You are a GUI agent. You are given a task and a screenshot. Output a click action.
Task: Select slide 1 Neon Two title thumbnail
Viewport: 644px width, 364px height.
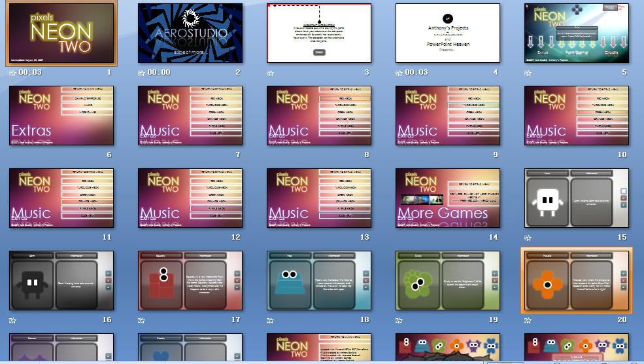[61, 33]
